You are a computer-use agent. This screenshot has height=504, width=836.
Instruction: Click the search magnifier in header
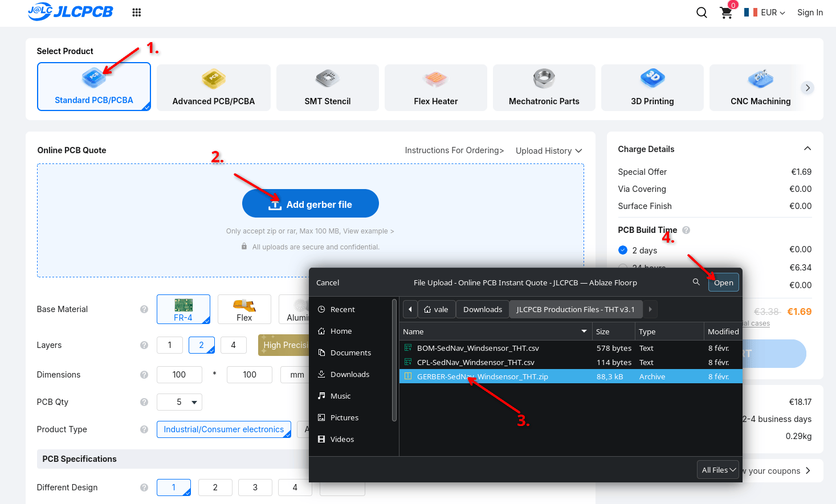[x=702, y=13]
